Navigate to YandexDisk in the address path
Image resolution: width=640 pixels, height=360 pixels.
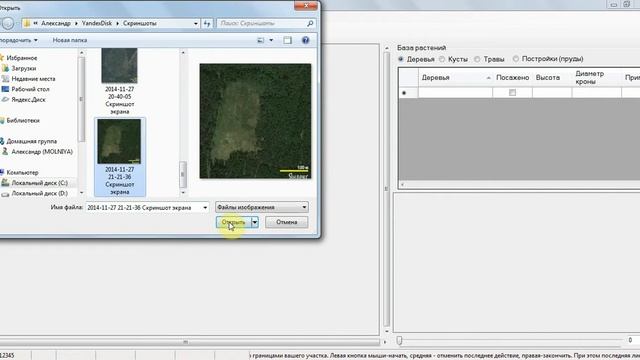[97, 23]
